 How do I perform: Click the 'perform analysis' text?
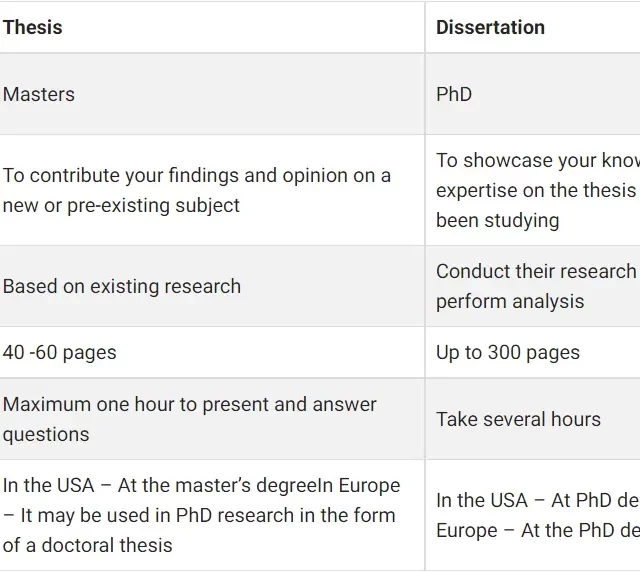tap(510, 301)
